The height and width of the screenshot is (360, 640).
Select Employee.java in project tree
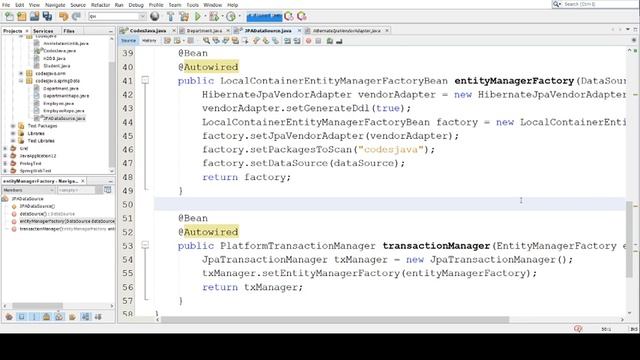(x=58, y=104)
